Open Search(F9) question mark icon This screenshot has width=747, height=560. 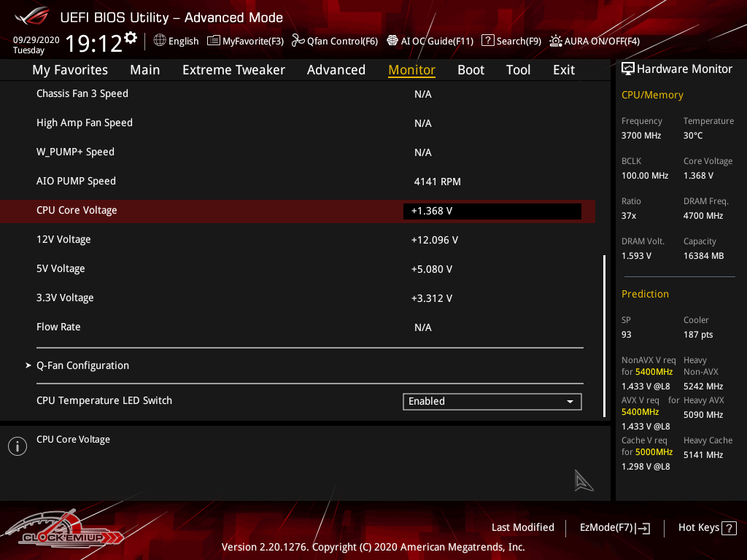pos(488,41)
